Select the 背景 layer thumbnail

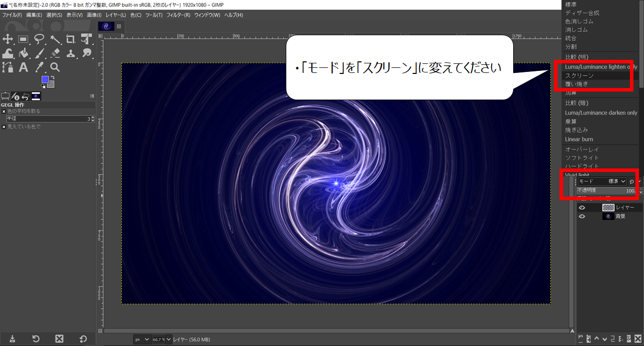pos(608,217)
